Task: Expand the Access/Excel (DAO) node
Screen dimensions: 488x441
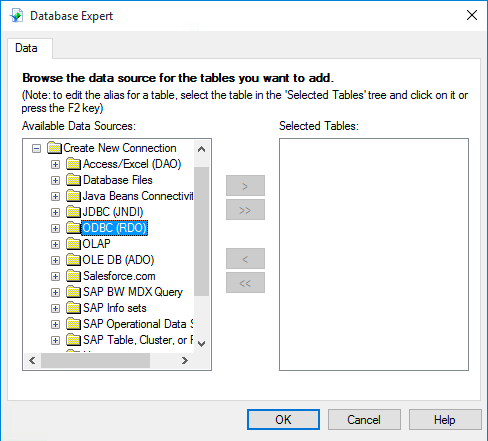Action: pyautogui.click(x=55, y=164)
